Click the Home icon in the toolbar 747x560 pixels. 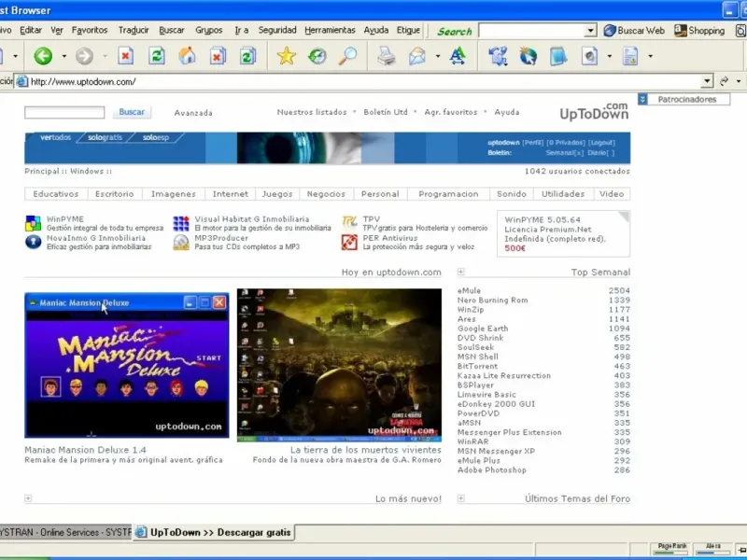click(x=187, y=57)
